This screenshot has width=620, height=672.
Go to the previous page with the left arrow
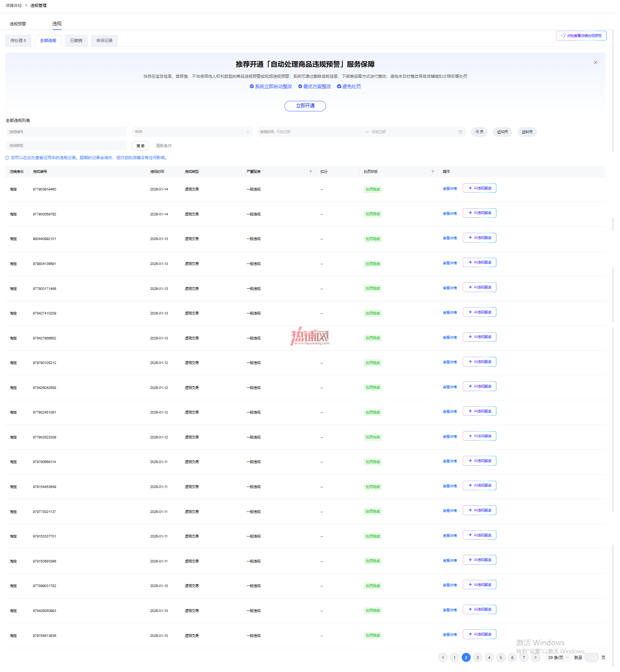(443, 657)
